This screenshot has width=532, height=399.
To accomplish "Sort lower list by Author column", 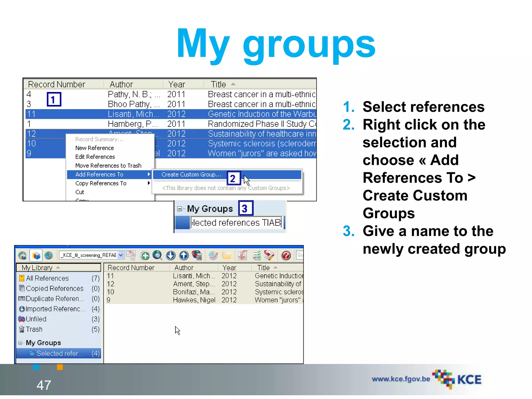I will click(x=194, y=268).
